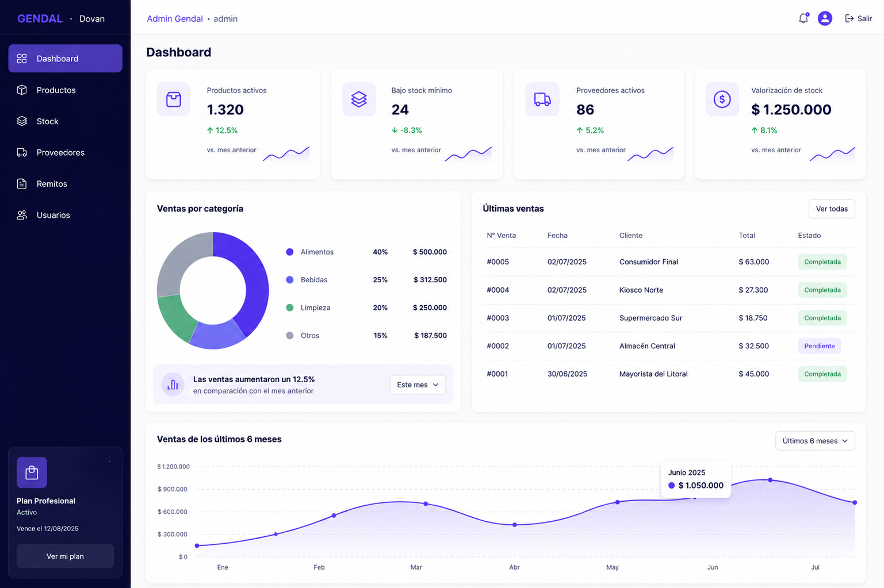Click the Pendiente status badge for sale #0002
884x588 pixels.
pyautogui.click(x=820, y=346)
